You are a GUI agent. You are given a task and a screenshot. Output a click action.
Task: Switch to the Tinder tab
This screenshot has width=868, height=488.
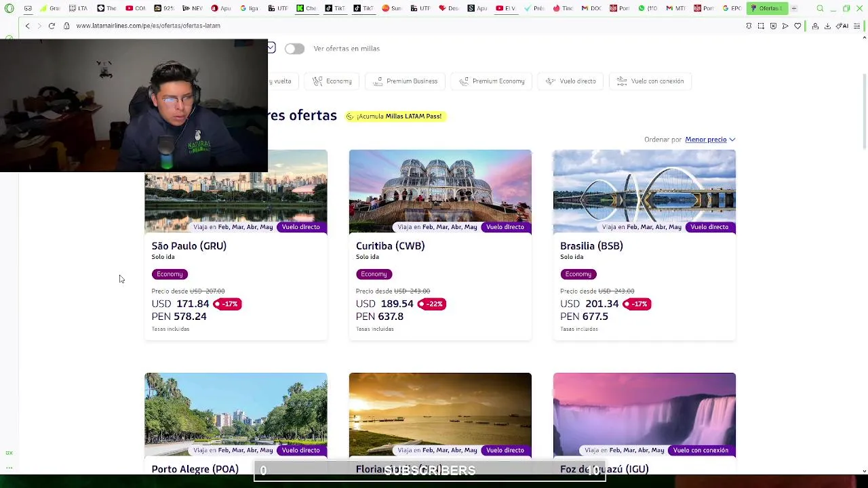click(x=562, y=8)
